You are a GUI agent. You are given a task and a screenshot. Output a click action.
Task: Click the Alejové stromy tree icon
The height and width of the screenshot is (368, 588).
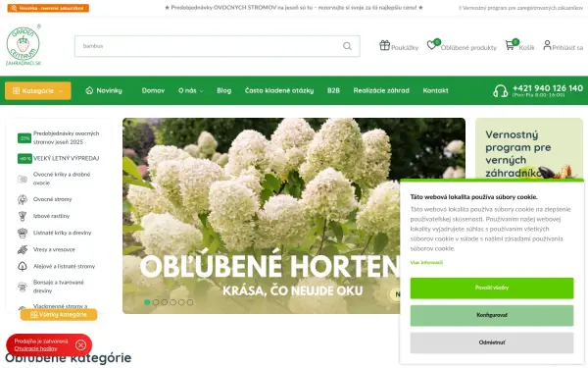pyautogui.click(x=23, y=267)
